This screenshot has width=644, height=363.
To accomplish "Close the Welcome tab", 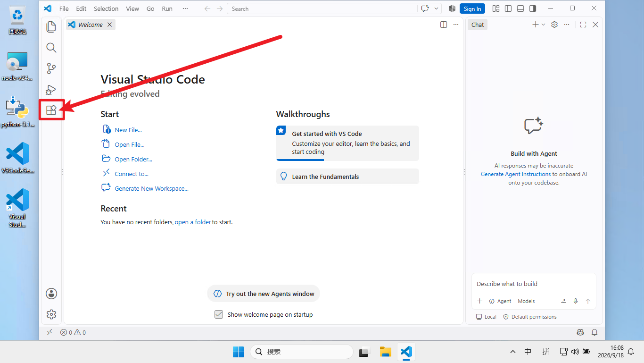I will pos(109,25).
